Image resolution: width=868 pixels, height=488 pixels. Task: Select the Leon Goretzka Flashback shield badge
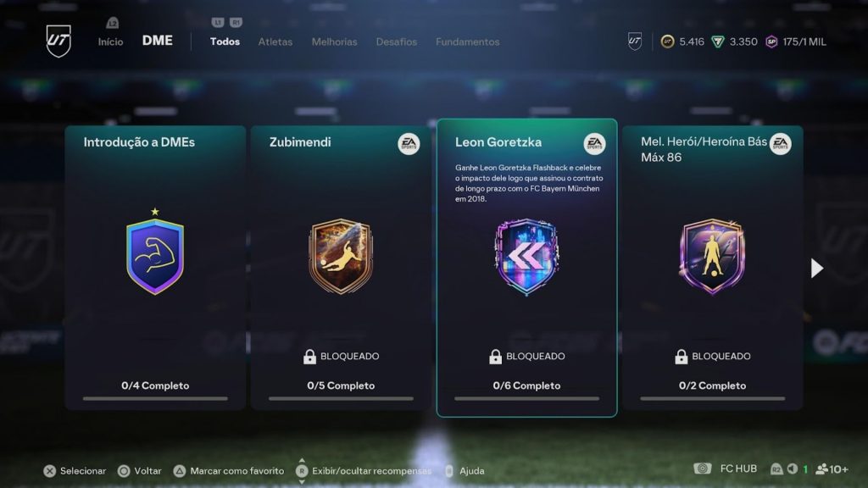(x=526, y=256)
